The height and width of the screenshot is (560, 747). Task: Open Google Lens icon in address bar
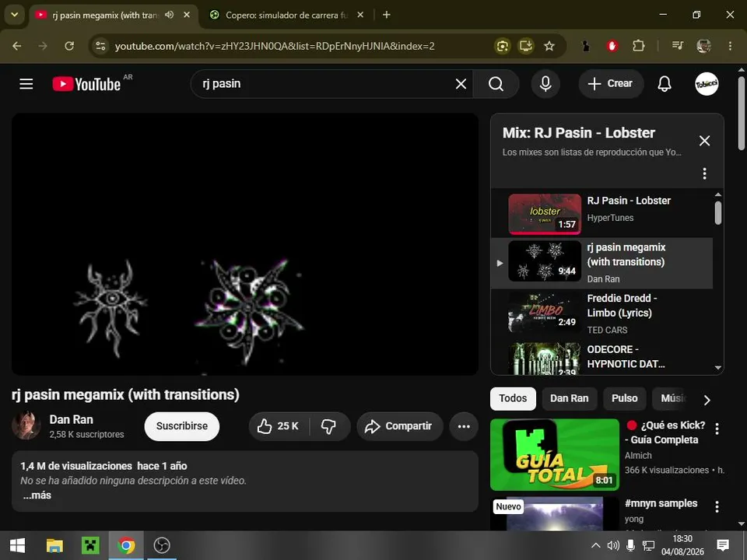pyautogui.click(x=502, y=46)
